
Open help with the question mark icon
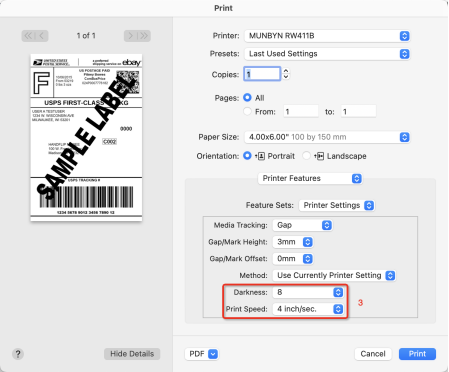point(18,354)
